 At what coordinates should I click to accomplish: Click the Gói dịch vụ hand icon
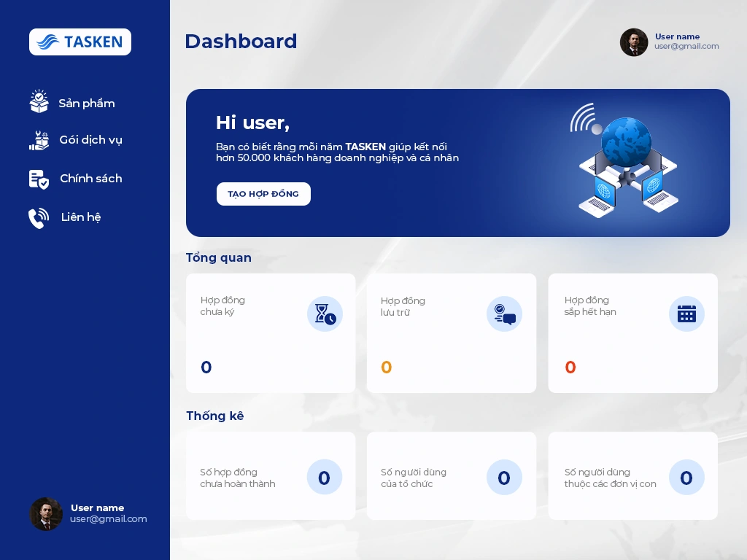click(39, 141)
